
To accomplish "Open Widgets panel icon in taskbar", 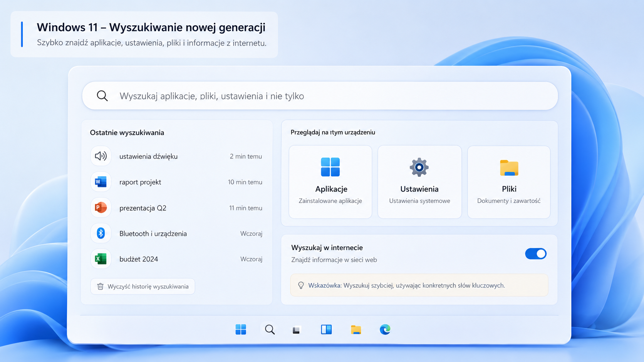I will (326, 329).
